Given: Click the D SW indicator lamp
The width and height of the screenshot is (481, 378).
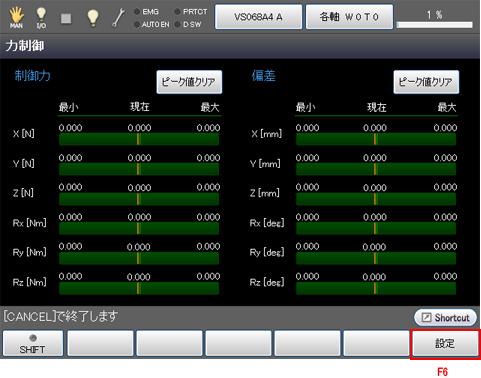Looking at the screenshot, I should [x=178, y=24].
